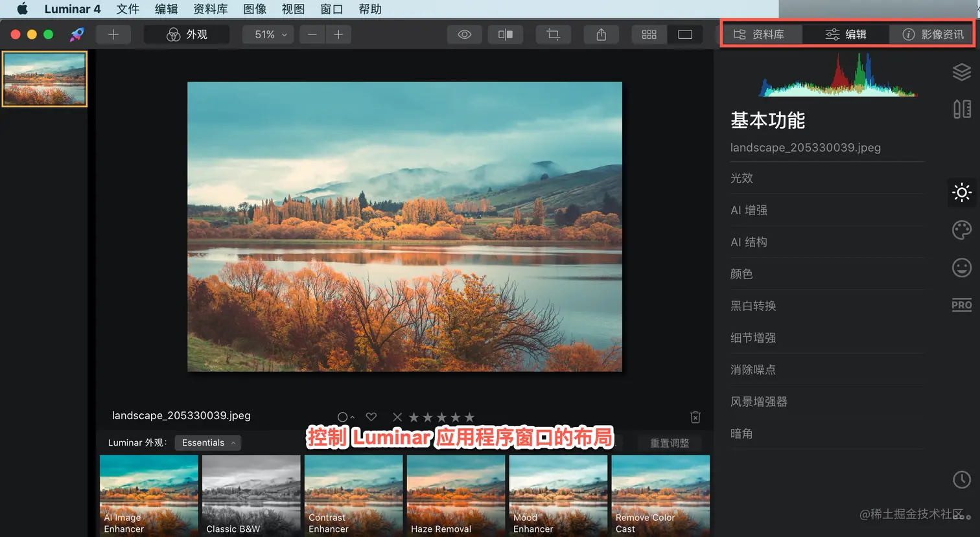Expand the AI 增强 tool
Viewport: 980px width, 537px height.
pos(827,210)
